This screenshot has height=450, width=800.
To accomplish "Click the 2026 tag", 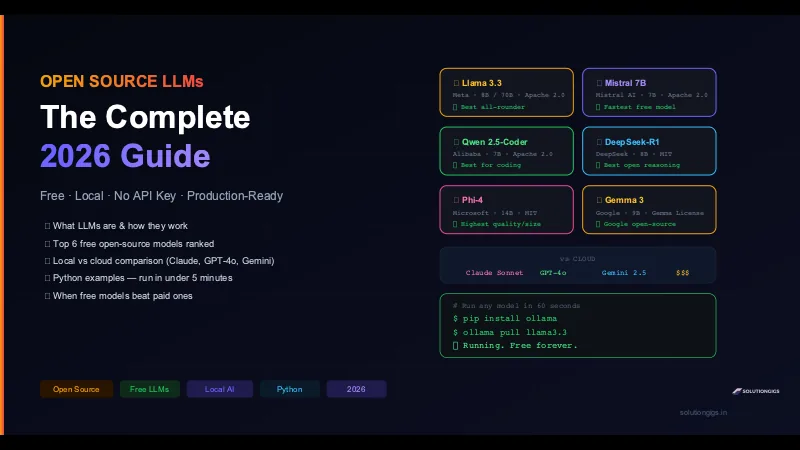I will click(x=356, y=389).
